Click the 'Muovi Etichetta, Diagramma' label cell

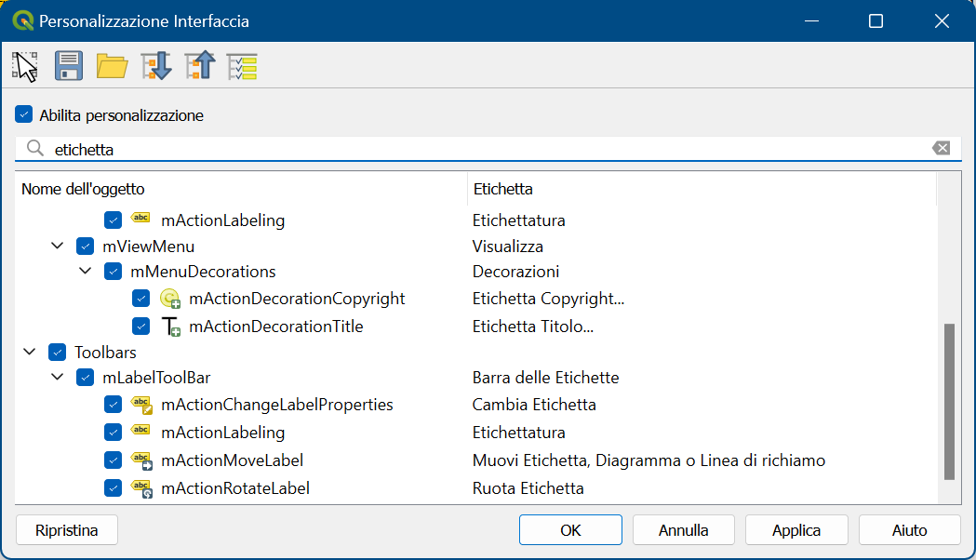[648, 460]
